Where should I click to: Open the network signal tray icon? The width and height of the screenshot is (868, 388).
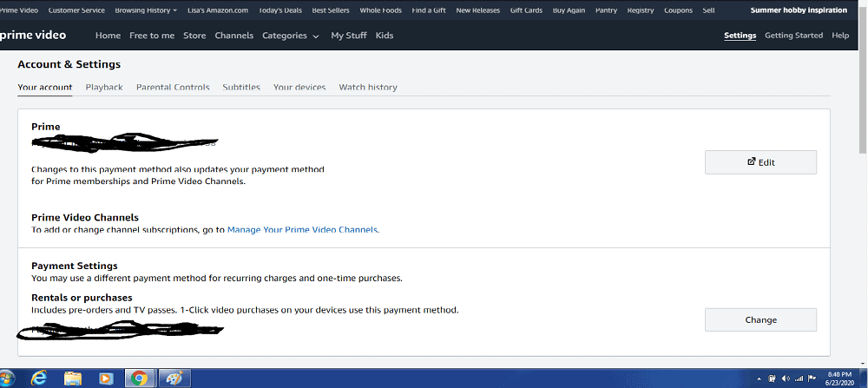799,379
